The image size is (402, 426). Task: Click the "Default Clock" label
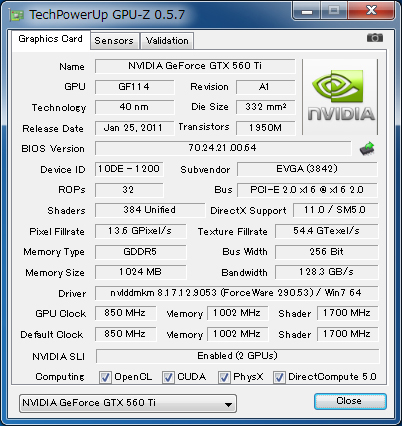[x=52, y=335]
